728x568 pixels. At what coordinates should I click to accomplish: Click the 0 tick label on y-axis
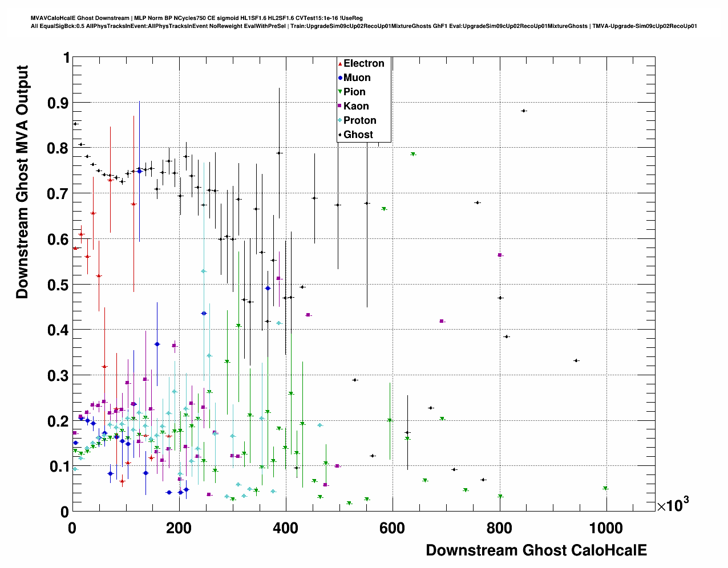click(x=65, y=512)
